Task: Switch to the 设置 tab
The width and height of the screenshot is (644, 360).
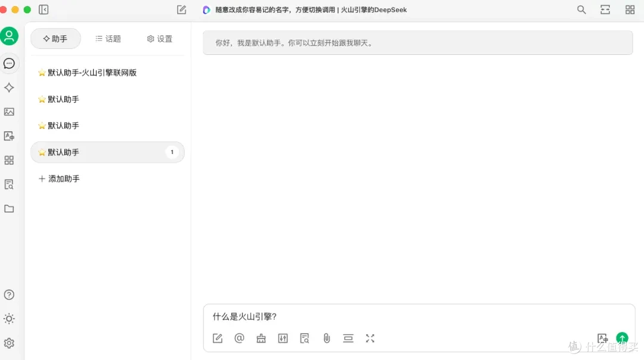Action: [x=160, y=39]
